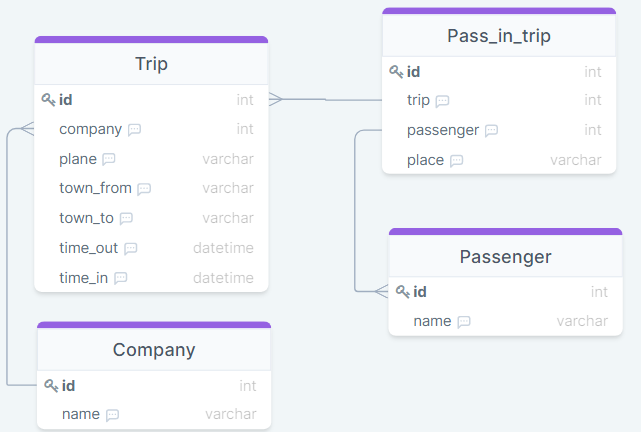Viewport: 641px width, 432px height.
Task: Open the comment icon next to time_out
Action: [131, 248]
